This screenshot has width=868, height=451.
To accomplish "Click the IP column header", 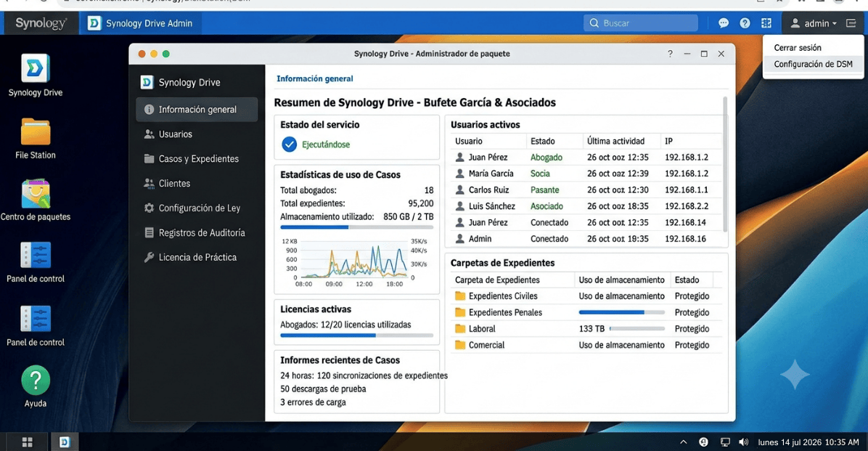I will pyautogui.click(x=668, y=142).
